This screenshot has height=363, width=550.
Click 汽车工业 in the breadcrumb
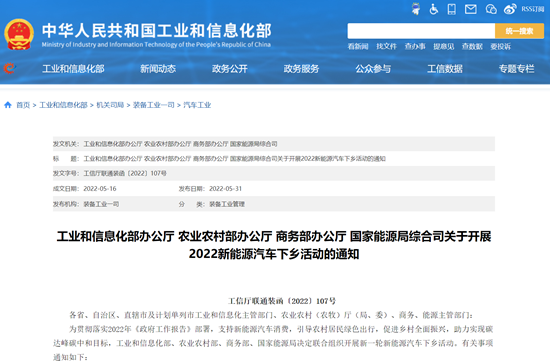(x=197, y=105)
